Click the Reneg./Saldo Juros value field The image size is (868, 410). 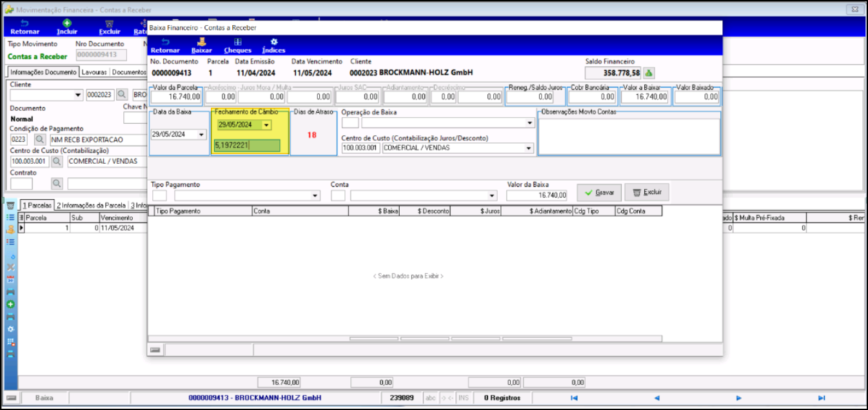529,97
